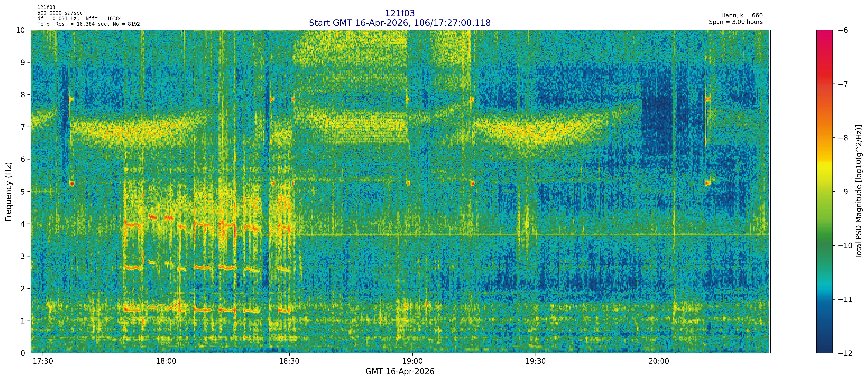Click the GMT 16-Apr-2026 x-axis label

click(x=400, y=372)
